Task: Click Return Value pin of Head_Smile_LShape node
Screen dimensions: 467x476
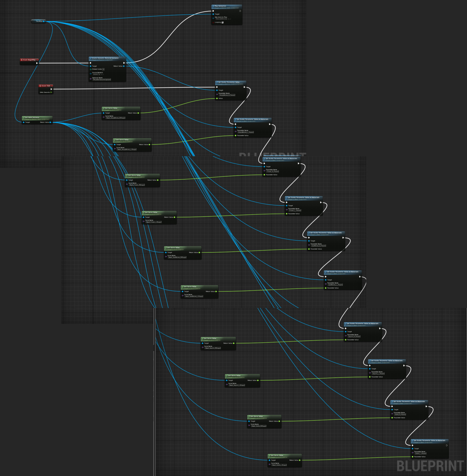Action: pyautogui.click(x=300, y=460)
